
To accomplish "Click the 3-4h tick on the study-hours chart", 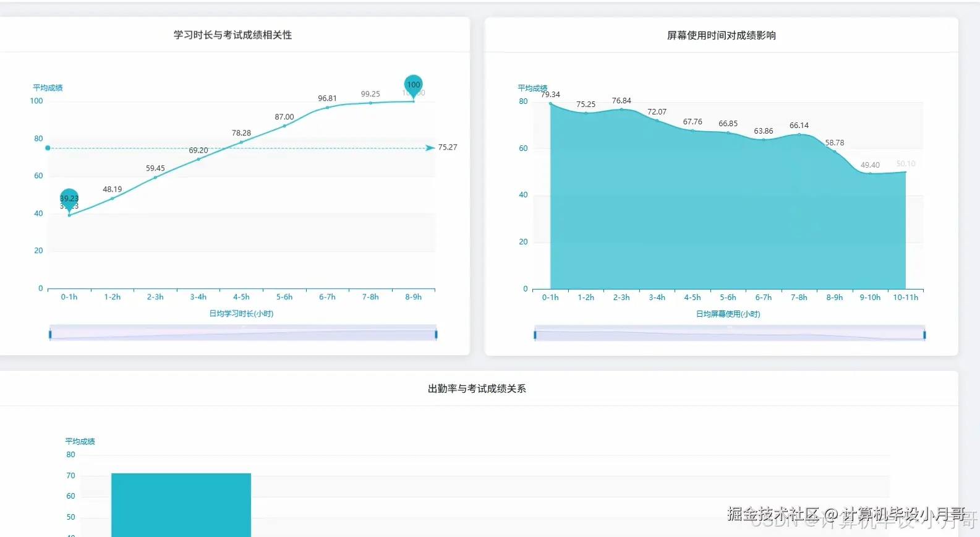I will (x=198, y=297).
